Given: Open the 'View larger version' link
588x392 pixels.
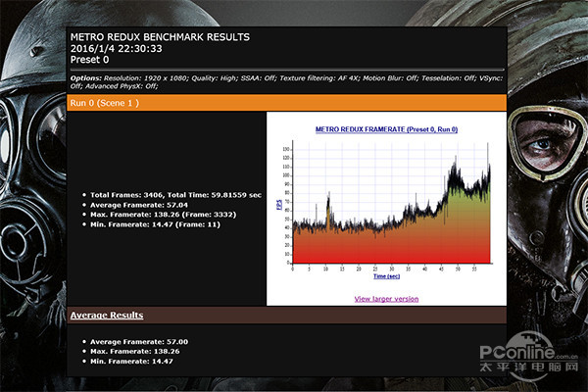Looking at the screenshot, I should [386, 299].
